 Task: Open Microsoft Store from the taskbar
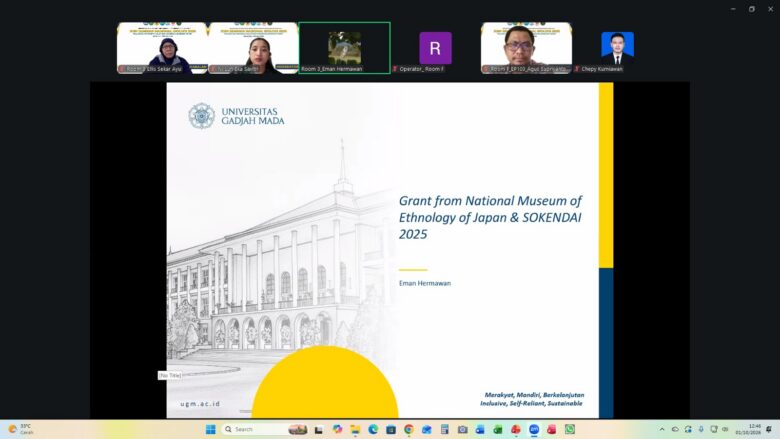391,430
